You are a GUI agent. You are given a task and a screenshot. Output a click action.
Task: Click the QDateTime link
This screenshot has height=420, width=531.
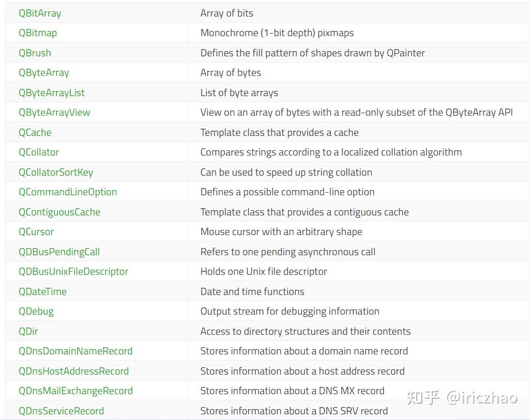(42, 291)
